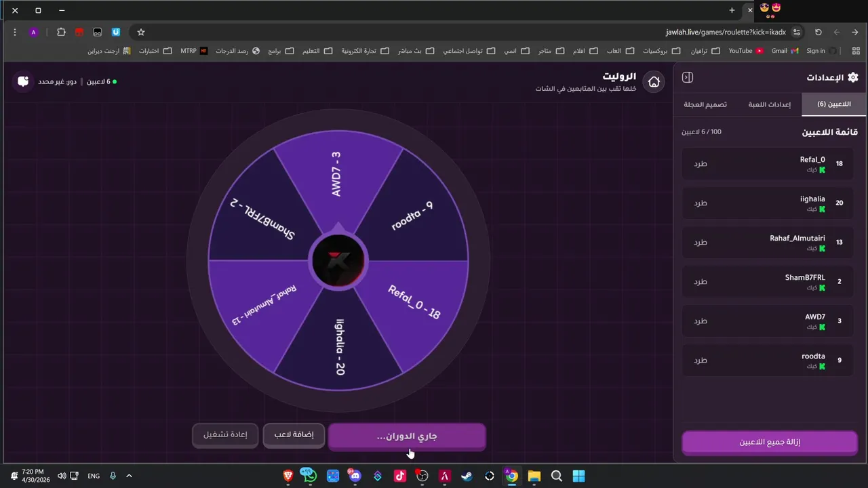Open the MTRP bookmark
This screenshot has width=868, height=488.
(x=193, y=51)
